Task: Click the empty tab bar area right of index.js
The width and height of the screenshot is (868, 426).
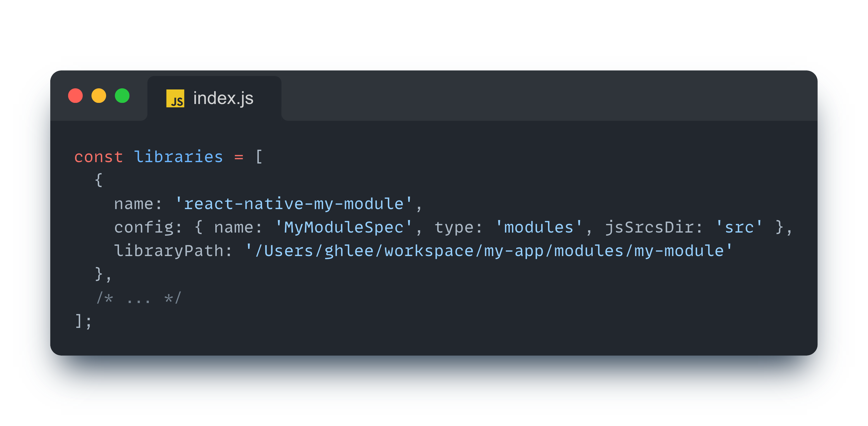Action: click(539, 98)
